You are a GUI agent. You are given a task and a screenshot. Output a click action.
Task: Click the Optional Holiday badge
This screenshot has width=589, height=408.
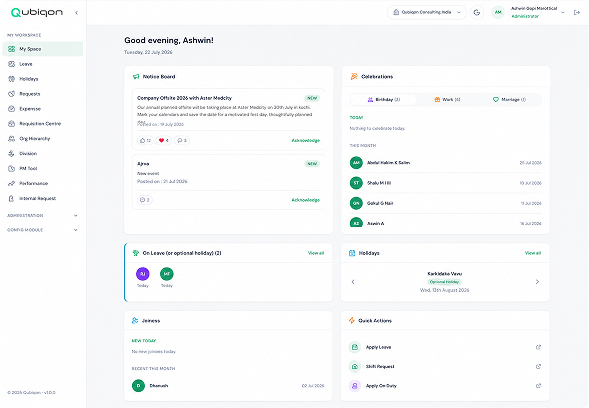click(444, 282)
